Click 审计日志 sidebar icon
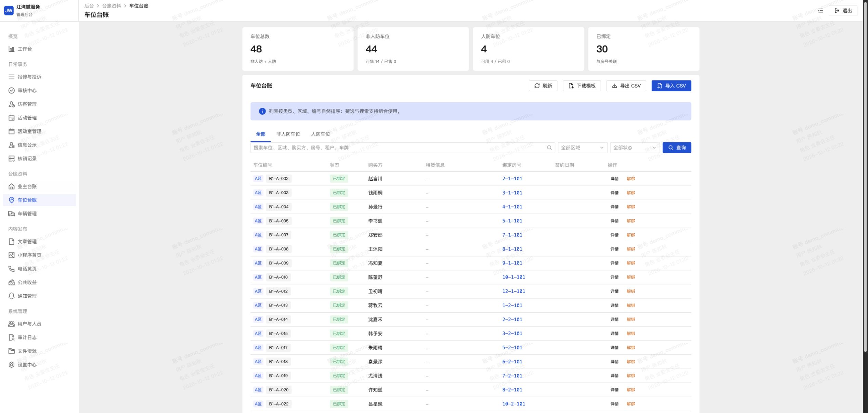 pyautogui.click(x=11, y=337)
